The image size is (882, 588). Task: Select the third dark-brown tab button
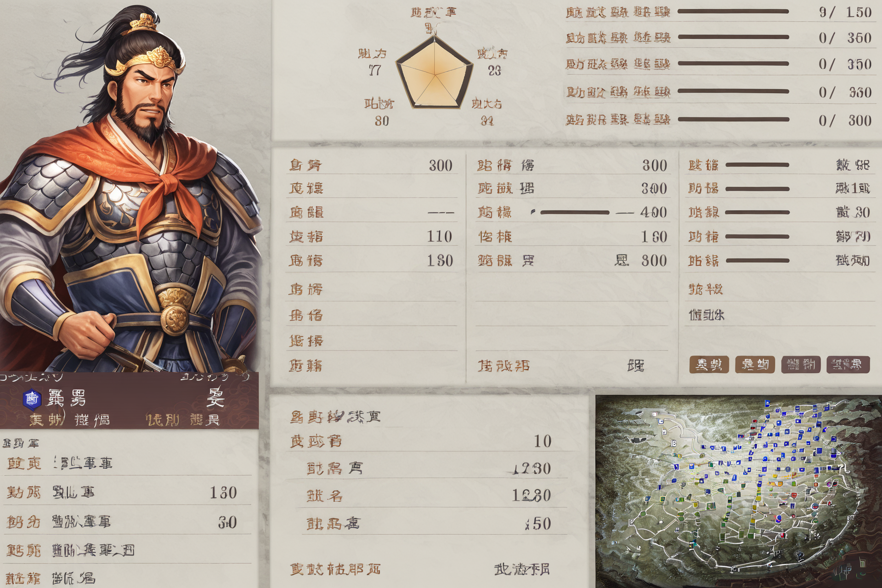[801, 365]
